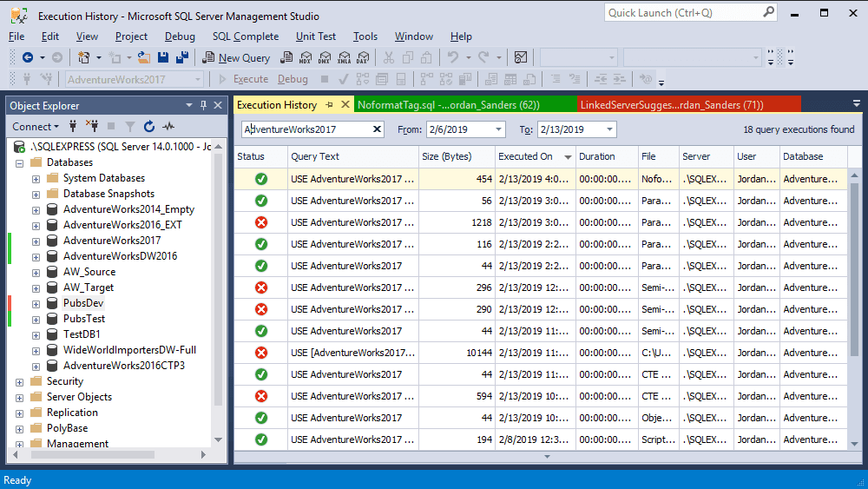This screenshot has width=868, height=489.
Task: Open a new XMLA query
Action: (344, 57)
